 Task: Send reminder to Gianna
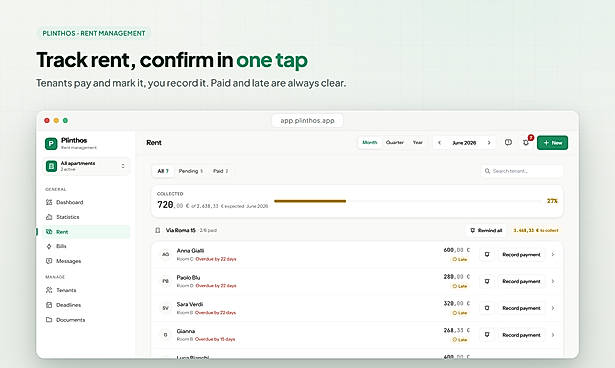487,335
